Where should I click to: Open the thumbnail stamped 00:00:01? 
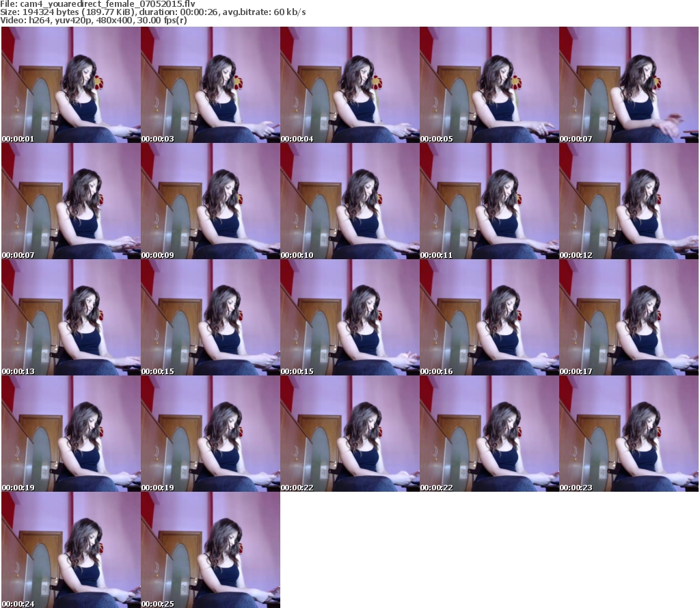pos(71,85)
